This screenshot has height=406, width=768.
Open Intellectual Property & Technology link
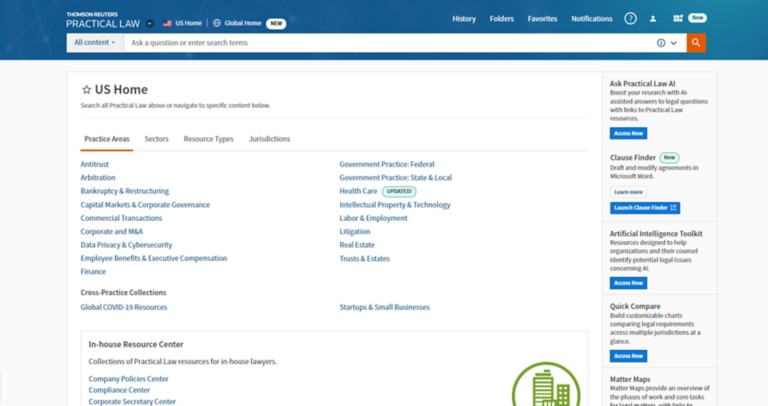click(x=395, y=205)
